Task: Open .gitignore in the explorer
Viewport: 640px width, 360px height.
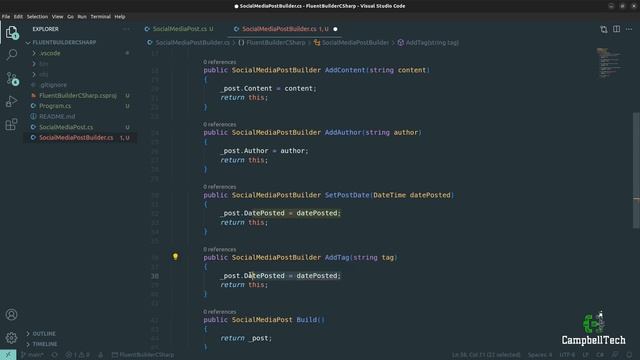Action: 53,85
